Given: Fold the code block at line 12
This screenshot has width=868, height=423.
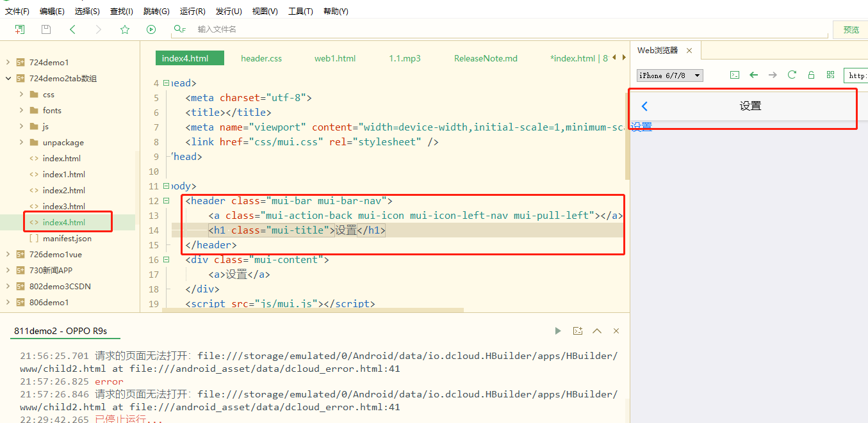Looking at the screenshot, I should (167, 201).
